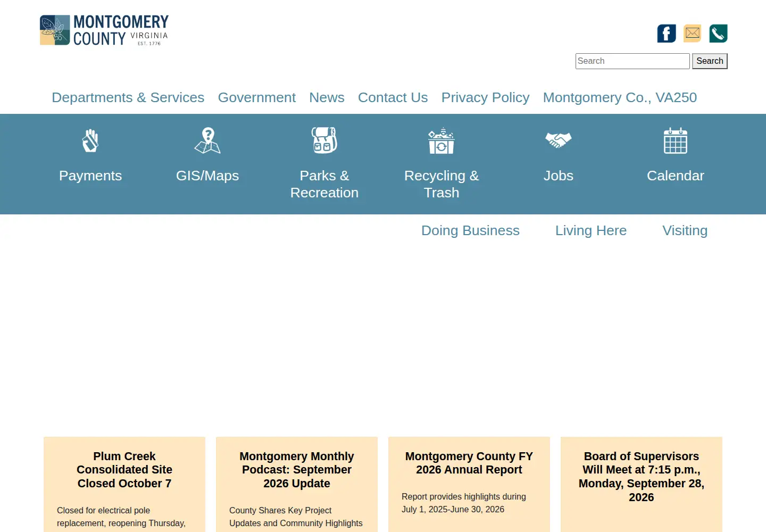Open Montgomery Monthly Podcast September 2026 headline

297,470
